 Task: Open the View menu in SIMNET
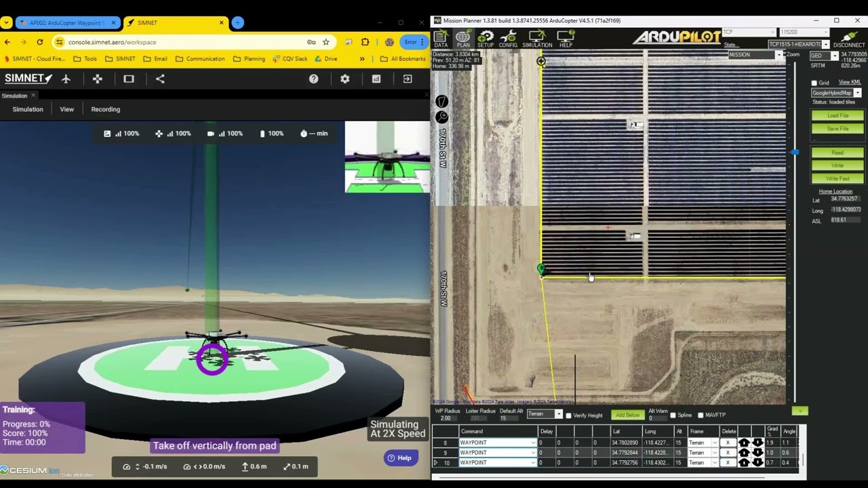pyautogui.click(x=66, y=109)
